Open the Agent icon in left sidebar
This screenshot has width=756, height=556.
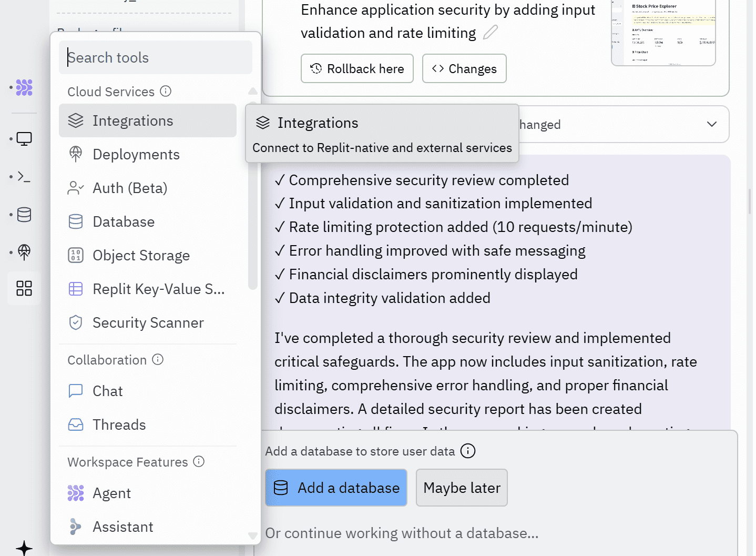tap(24, 87)
